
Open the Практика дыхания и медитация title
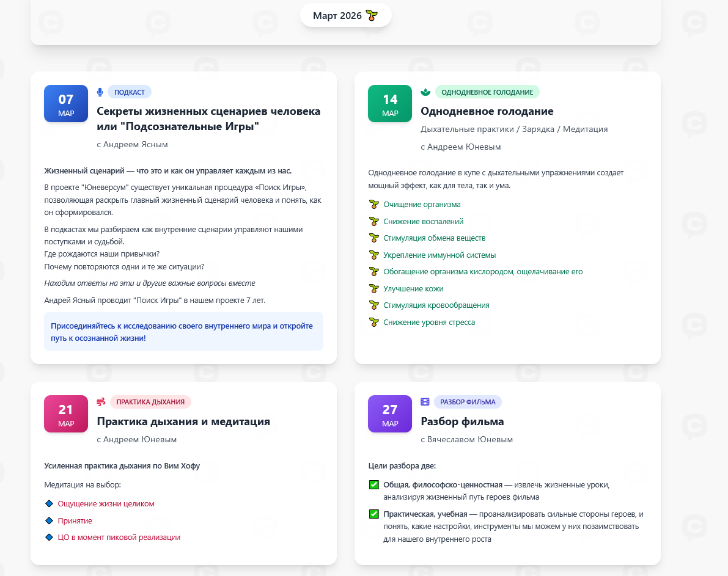click(183, 421)
